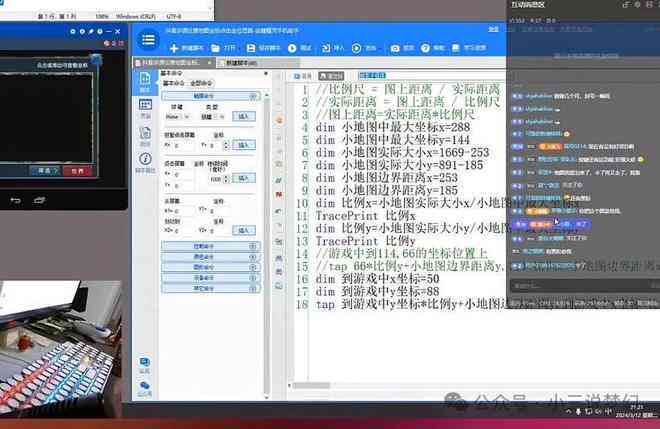This screenshot has height=429, width=660.
Task: Click the dropdown arrow atop command panel
Action: [266, 74]
